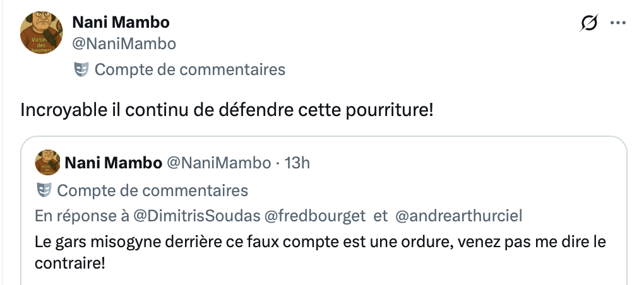Click the "En réponse à" reply label
This screenshot has height=285, width=644.
pyautogui.click(x=82, y=216)
